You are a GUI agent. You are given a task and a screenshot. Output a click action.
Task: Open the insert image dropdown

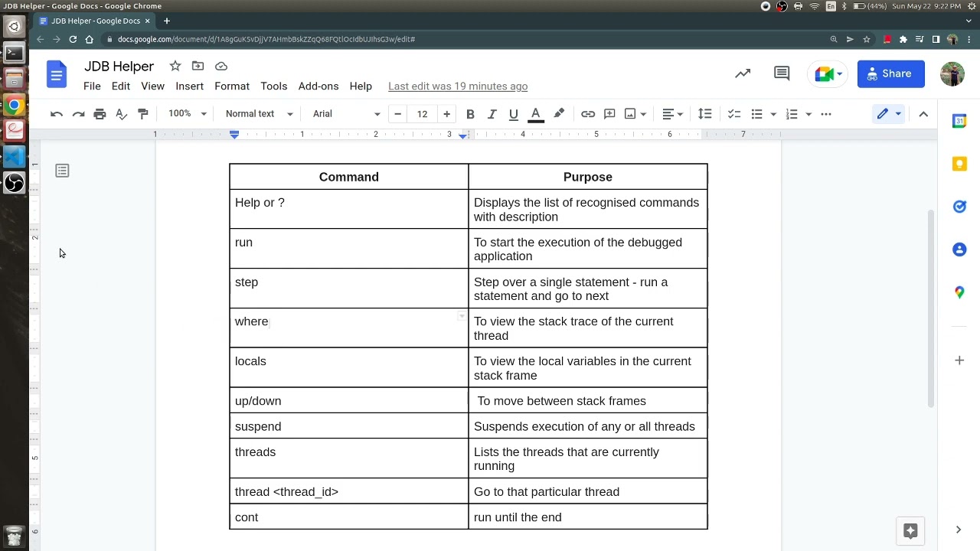coord(635,114)
